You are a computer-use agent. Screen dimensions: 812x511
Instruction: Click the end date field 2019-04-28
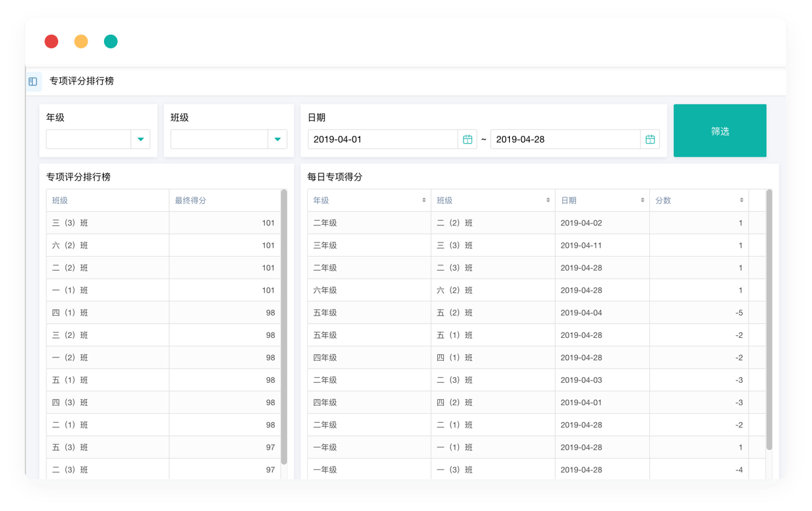[x=565, y=139]
